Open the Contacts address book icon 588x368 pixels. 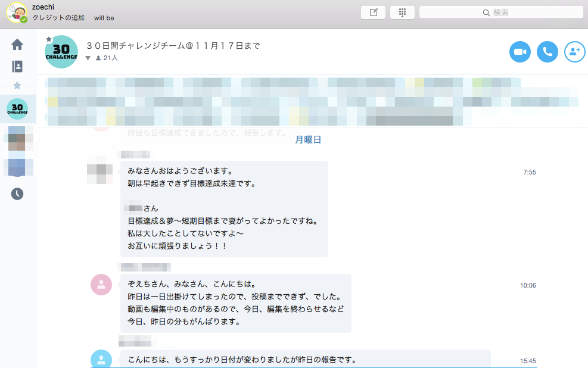pos(17,66)
